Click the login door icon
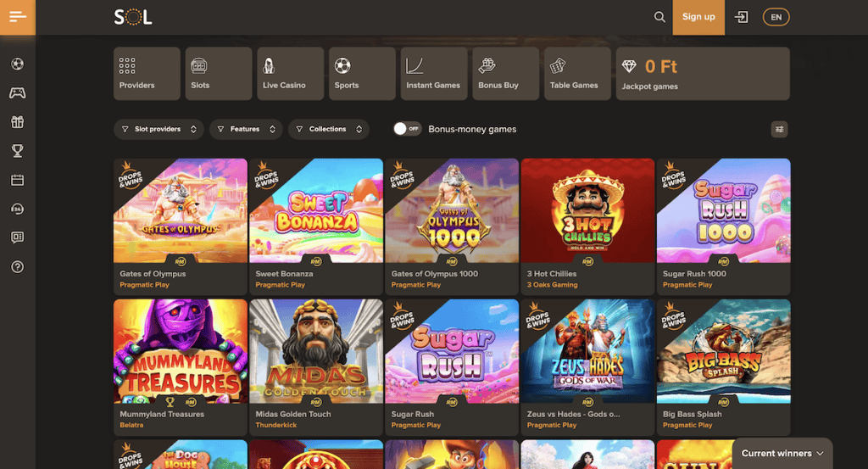Screen dimensions: 868x469 (742, 17)
